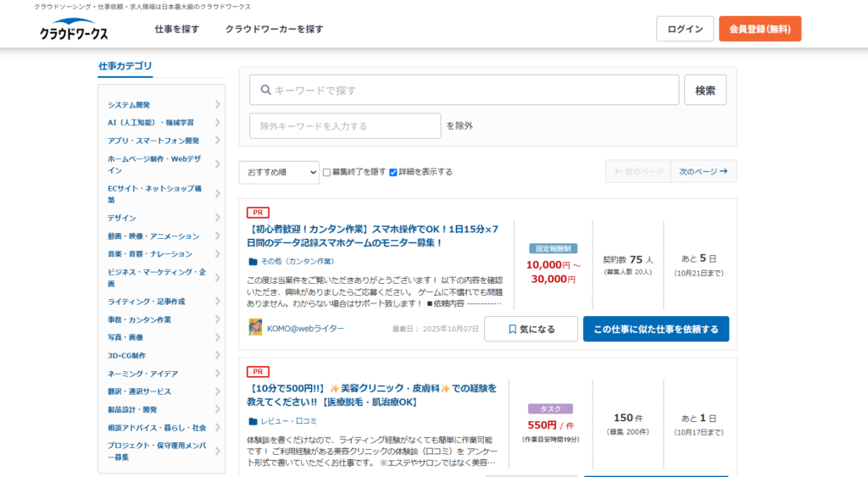Image resolution: width=868 pixels, height=477 pixels.
Task: Expand the システム開発 category
Action: (x=217, y=105)
